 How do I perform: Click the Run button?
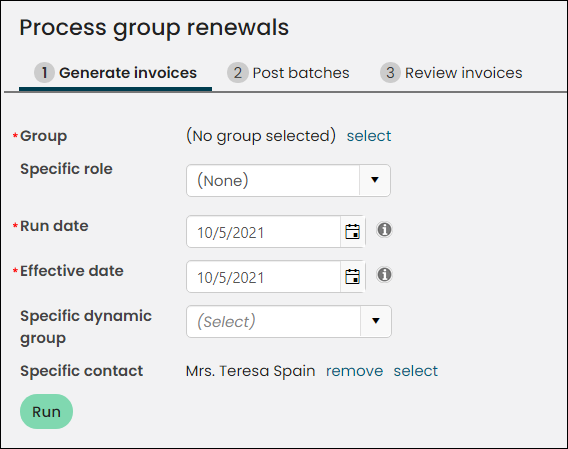(46, 411)
